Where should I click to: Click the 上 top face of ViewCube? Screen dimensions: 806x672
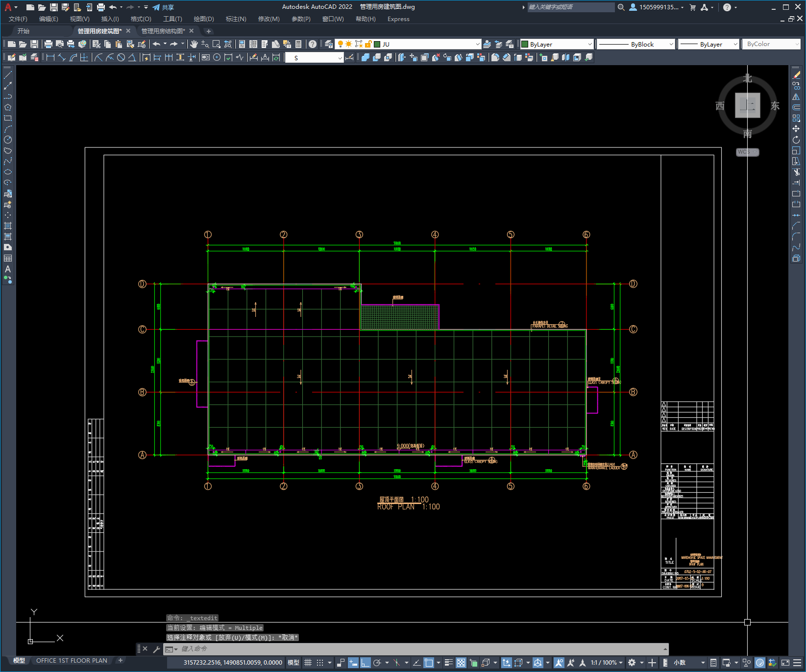click(x=747, y=105)
